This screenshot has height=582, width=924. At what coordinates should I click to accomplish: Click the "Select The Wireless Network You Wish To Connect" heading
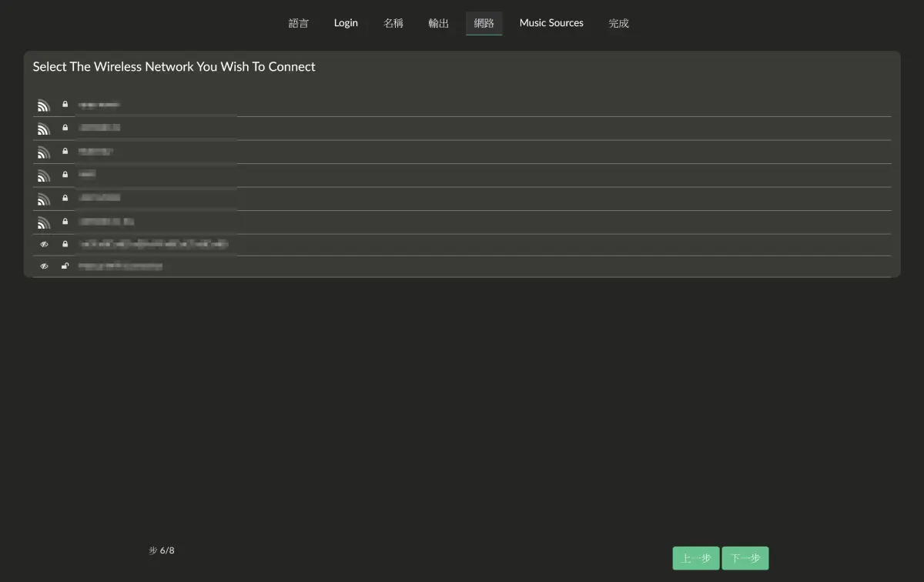[174, 67]
